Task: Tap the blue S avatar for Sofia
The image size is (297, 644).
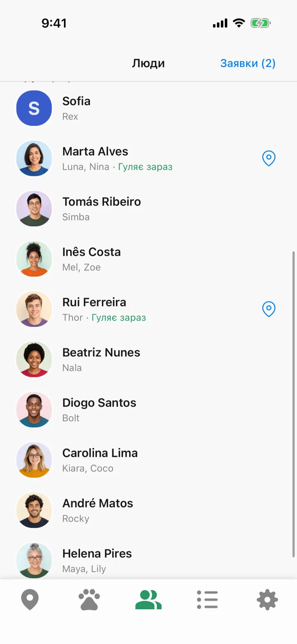Action: (x=34, y=108)
